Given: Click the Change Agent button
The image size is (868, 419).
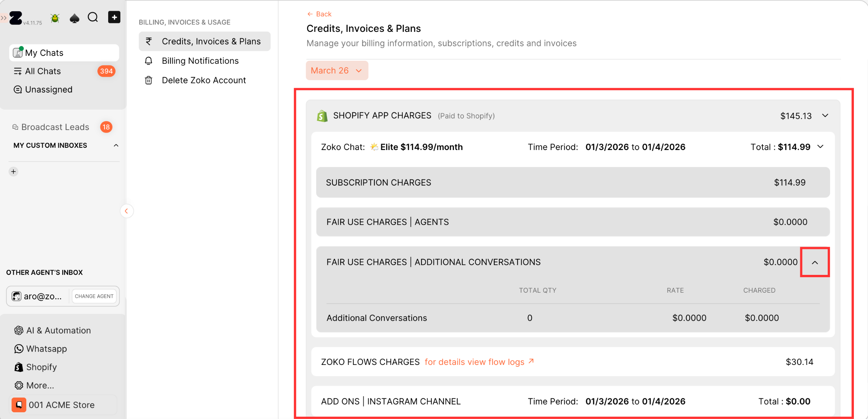Looking at the screenshot, I should click(94, 296).
